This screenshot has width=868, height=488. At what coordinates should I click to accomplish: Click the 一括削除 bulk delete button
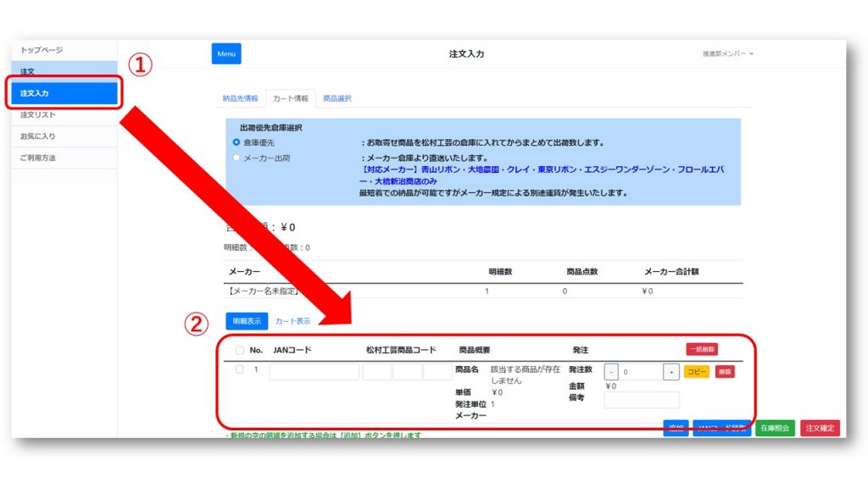coord(702,349)
